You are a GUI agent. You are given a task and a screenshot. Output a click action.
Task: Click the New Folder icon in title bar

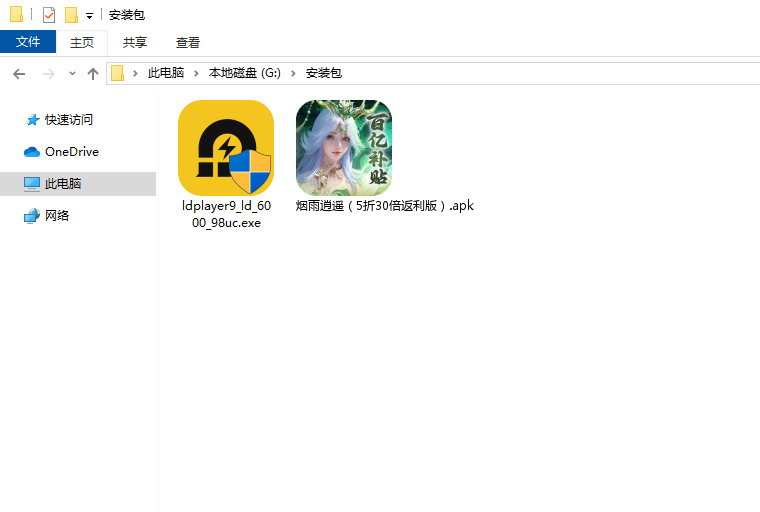(x=71, y=15)
